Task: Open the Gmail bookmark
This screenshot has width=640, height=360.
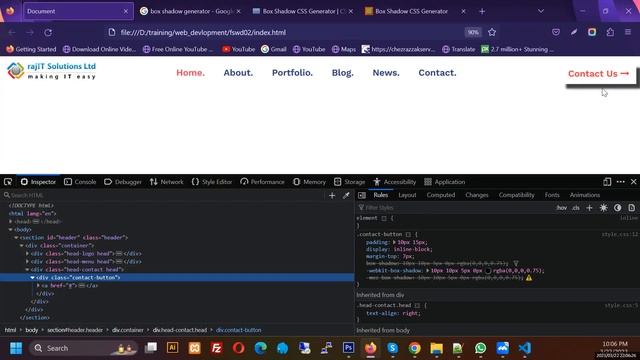Action: click(273, 49)
